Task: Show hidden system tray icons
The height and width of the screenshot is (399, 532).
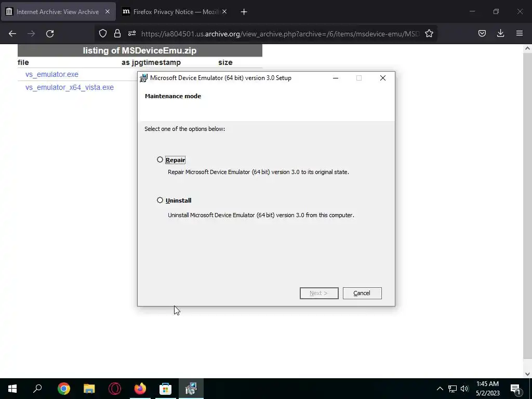Action: tap(440, 389)
